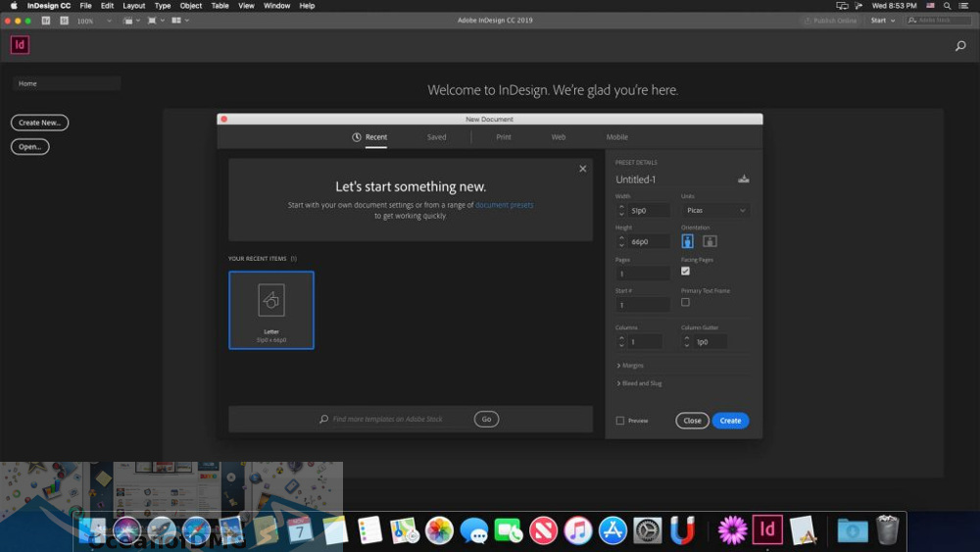Follow the document presets link
980x552 pixels.
tap(504, 205)
